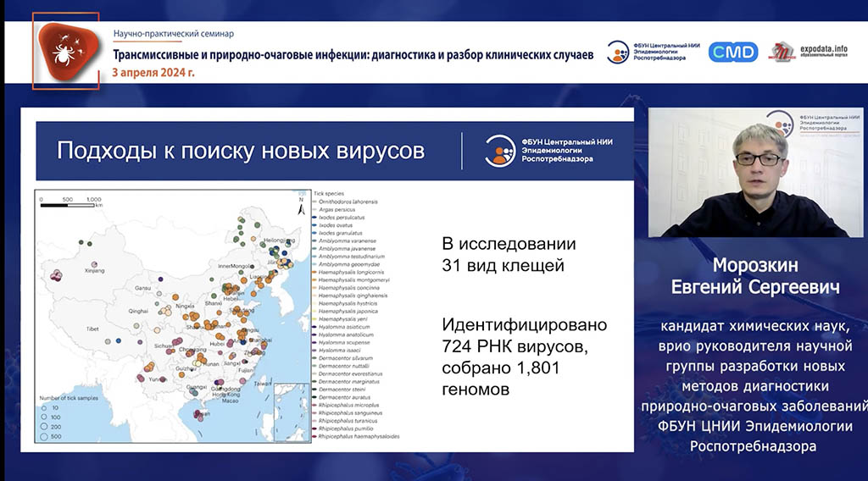Click the Dermacentor marginatus legend entry
868x481 pixels.
pos(348,381)
